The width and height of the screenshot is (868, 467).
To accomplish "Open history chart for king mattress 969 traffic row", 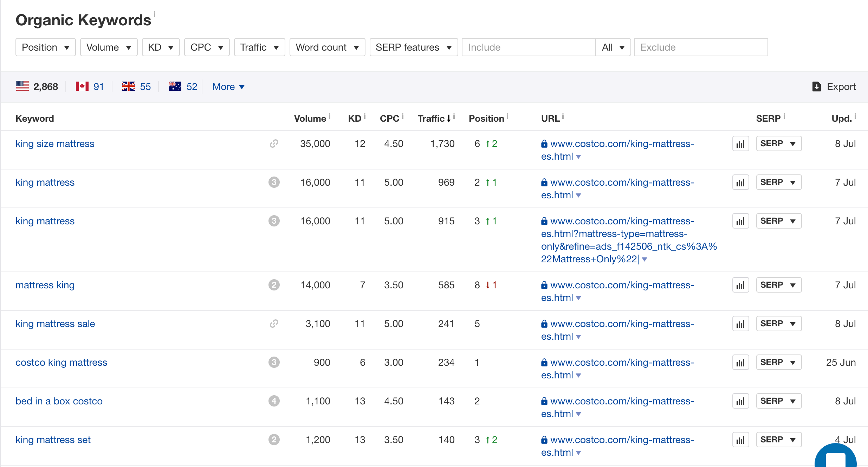I will tap(740, 183).
